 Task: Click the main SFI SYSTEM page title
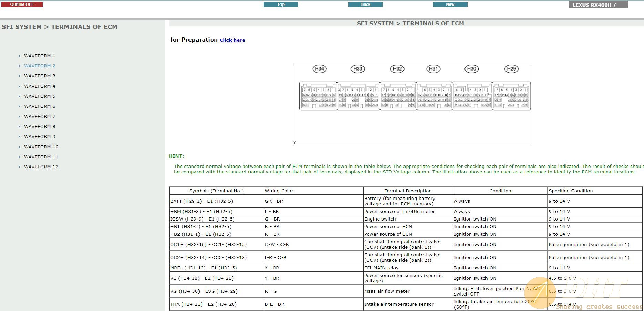point(410,23)
